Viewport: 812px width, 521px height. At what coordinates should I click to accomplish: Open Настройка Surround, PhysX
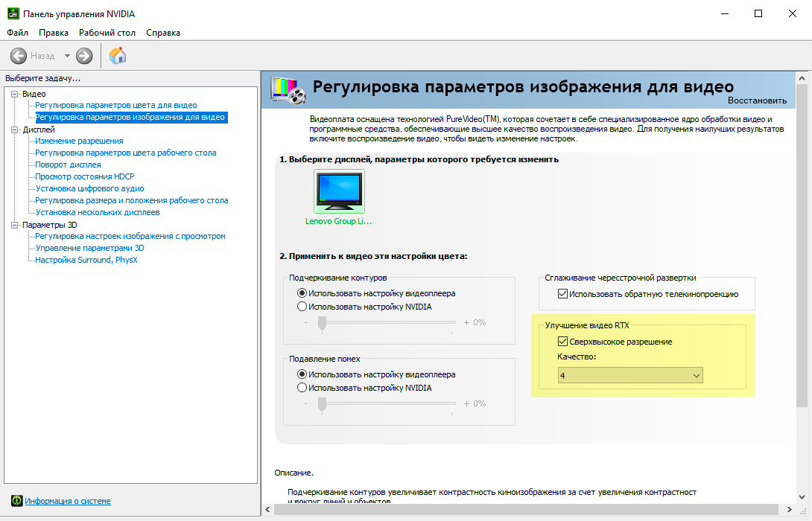point(86,260)
